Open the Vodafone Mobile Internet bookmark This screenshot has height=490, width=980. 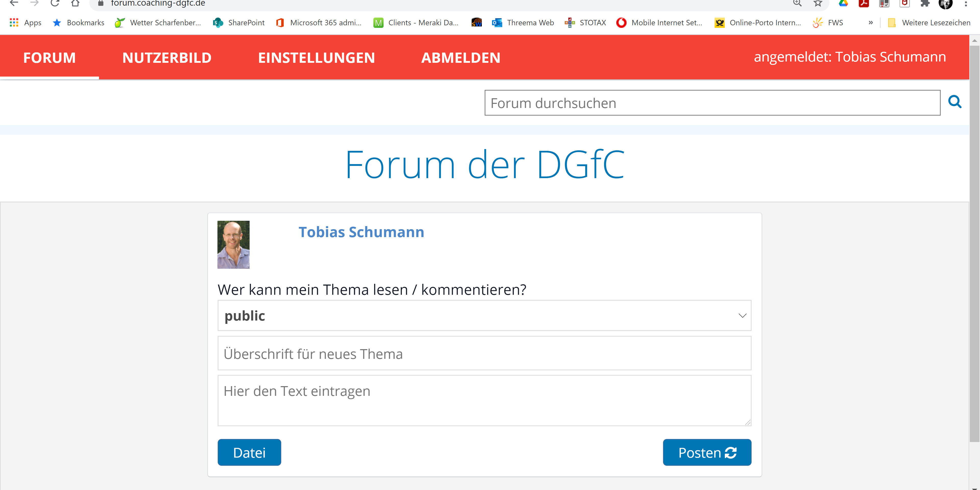tap(659, 23)
